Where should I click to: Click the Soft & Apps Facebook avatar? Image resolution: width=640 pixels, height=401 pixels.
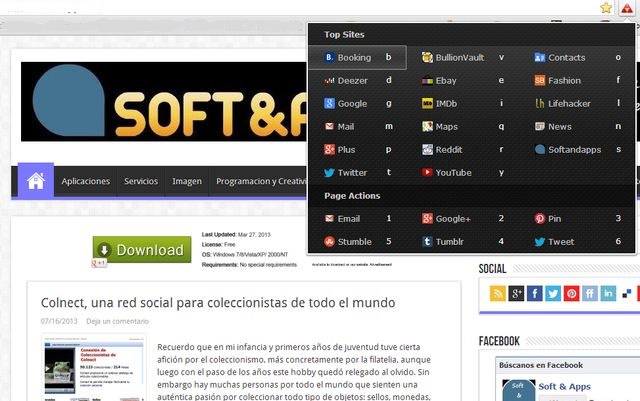click(x=518, y=390)
